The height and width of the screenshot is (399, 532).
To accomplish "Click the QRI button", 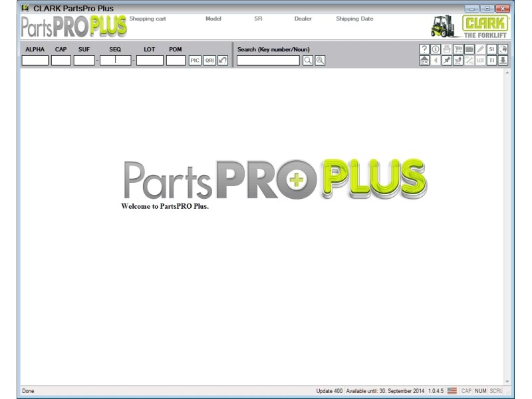I will pos(209,61).
